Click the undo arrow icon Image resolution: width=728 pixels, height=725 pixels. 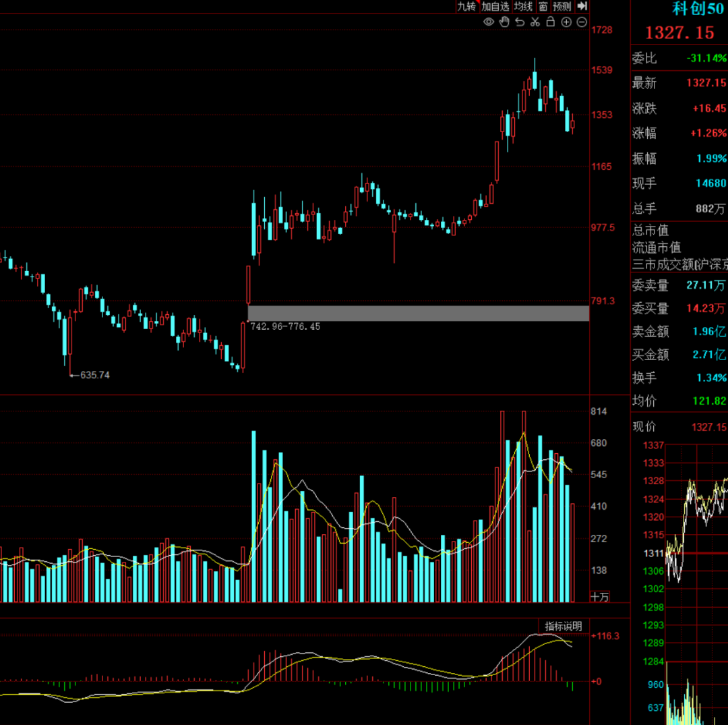[x=520, y=22]
